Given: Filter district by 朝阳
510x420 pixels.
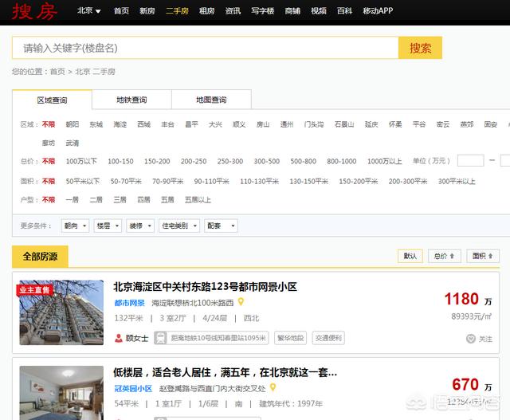Looking at the screenshot, I should pyautogui.click(x=73, y=124).
